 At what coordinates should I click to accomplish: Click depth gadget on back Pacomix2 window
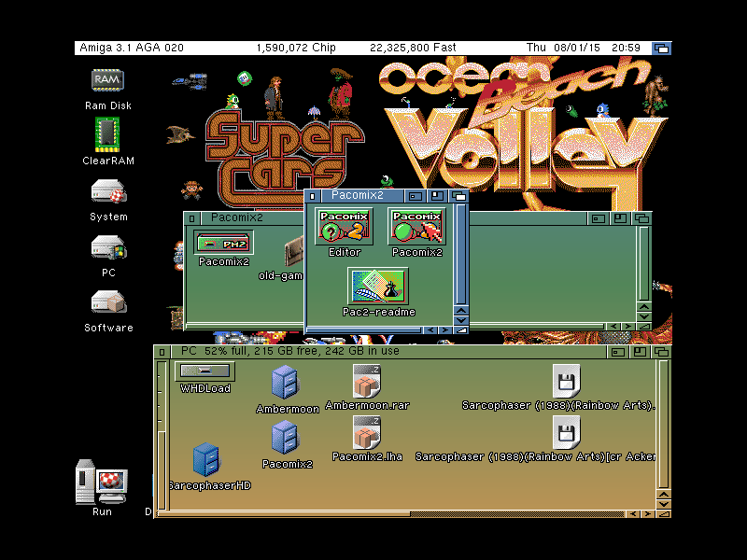tap(641, 218)
